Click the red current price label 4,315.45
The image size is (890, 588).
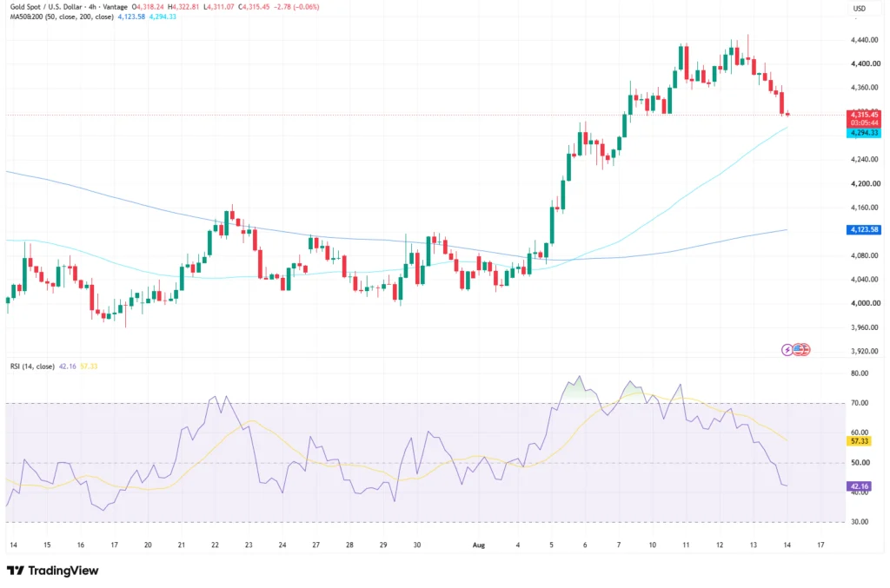pos(864,115)
